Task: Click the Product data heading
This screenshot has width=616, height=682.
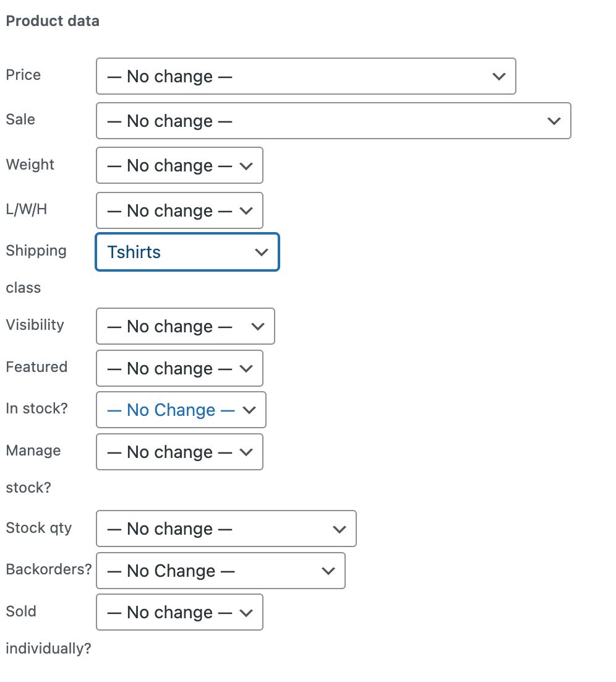Action: pos(53,21)
